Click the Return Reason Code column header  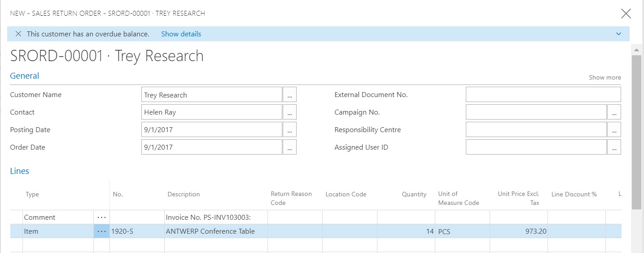pyautogui.click(x=291, y=198)
